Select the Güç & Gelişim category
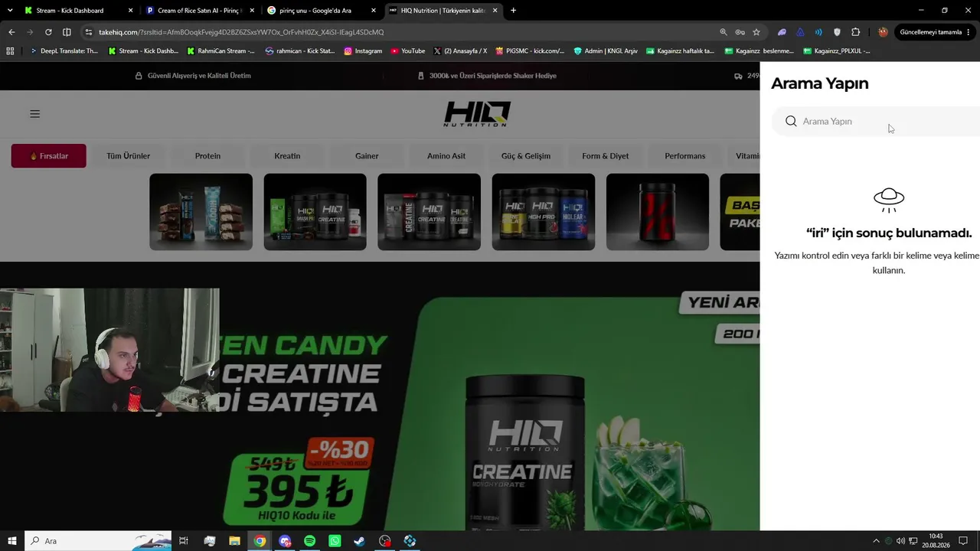The width and height of the screenshot is (980, 551). click(x=526, y=156)
